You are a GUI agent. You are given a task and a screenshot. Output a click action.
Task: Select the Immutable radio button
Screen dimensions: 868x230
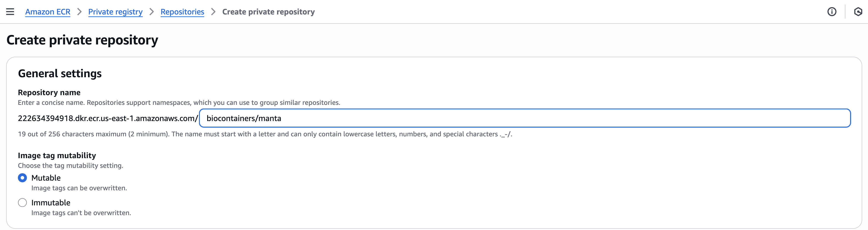point(22,203)
